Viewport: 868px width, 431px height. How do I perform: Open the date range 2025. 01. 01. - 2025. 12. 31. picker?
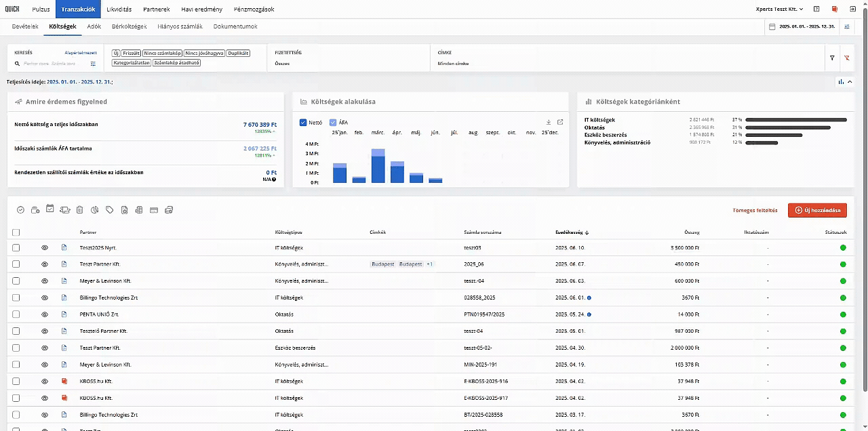pyautogui.click(x=807, y=26)
